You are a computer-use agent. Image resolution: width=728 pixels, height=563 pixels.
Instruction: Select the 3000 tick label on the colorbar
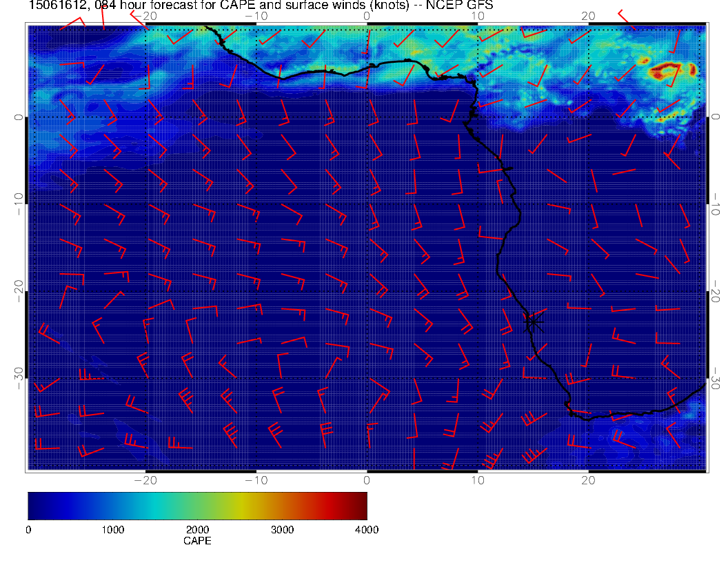(282, 530)
